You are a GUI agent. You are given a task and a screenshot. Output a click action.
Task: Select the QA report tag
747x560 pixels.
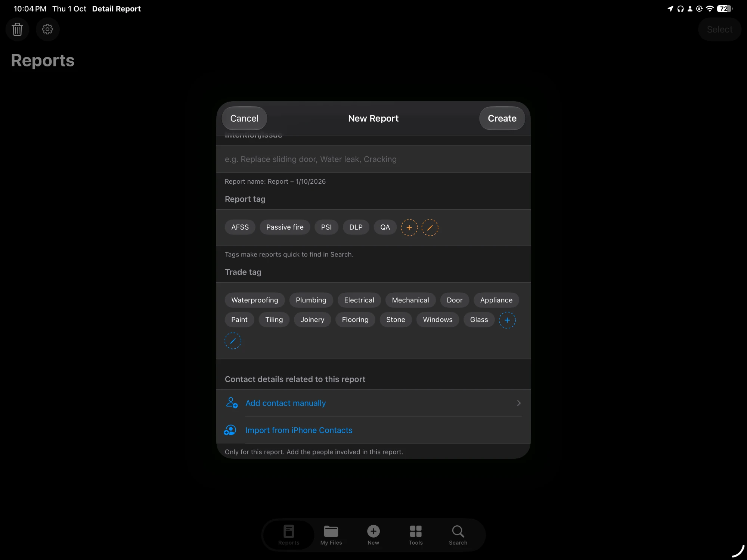(385, 227)
